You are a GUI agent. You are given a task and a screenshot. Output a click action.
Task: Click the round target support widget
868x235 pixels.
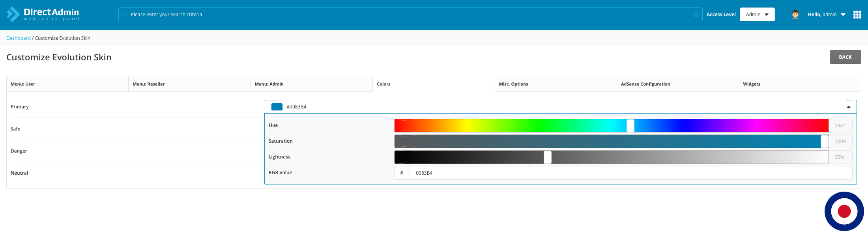844,211
